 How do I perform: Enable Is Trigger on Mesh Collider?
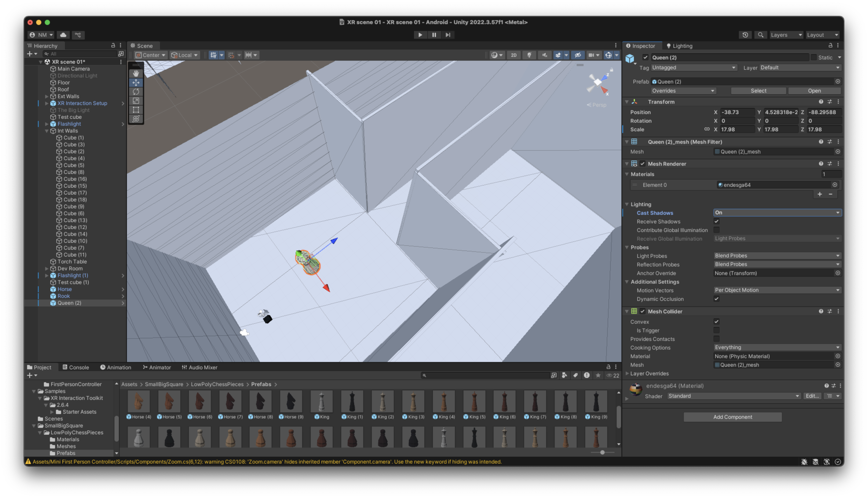716,330
